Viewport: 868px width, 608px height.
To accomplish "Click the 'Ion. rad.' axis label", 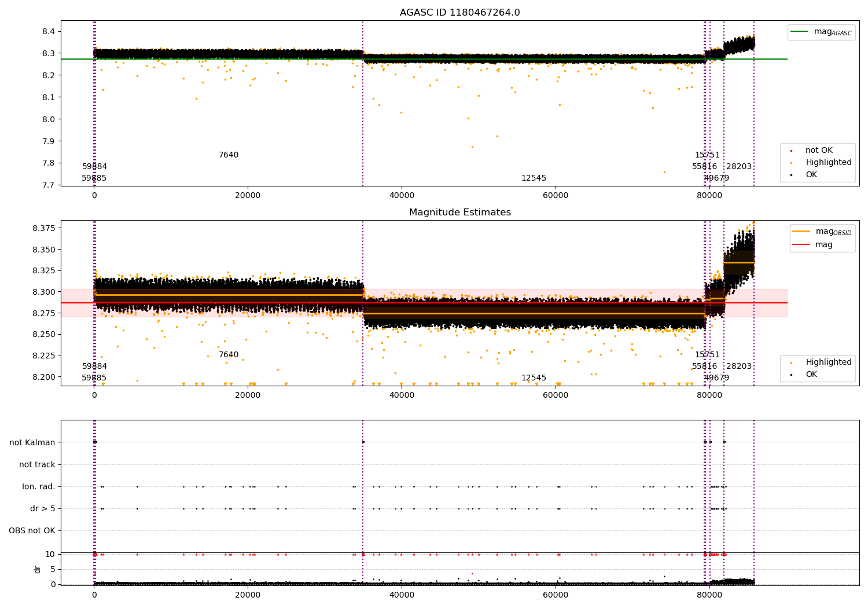I will point(39,486).
